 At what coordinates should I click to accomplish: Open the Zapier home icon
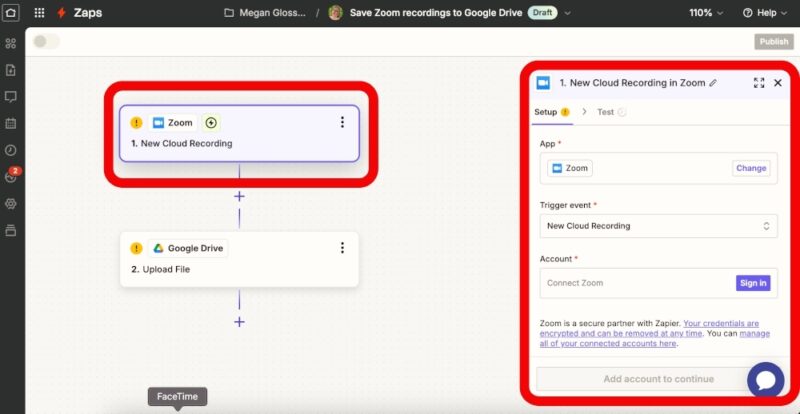12,12
